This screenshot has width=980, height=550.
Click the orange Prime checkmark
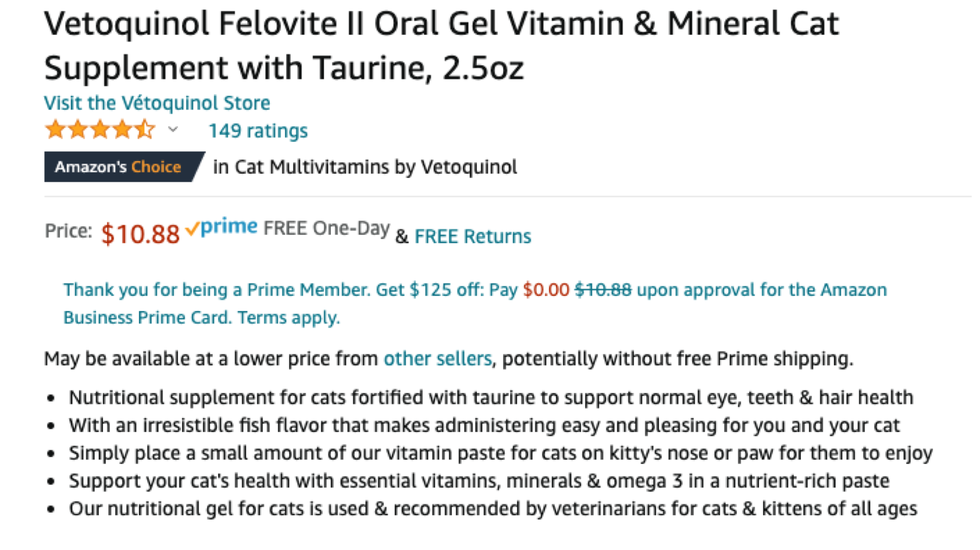(192, 229)
